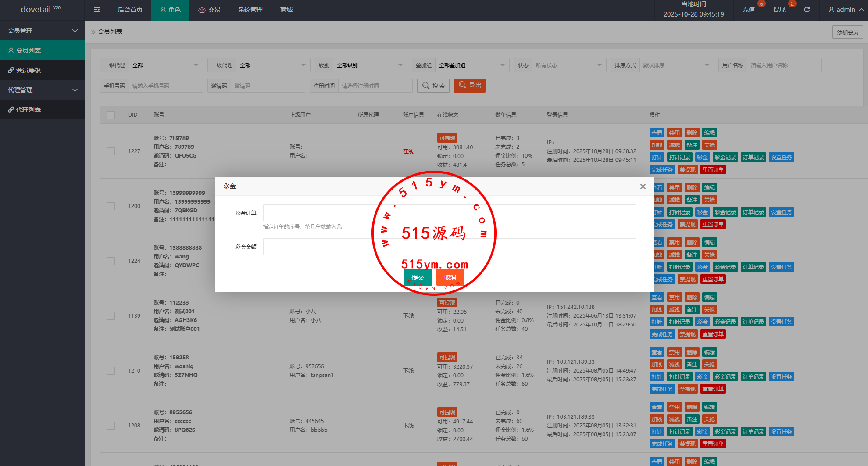Click the 提现 notification with badge
This screenshot has width=868, height=466.
pyautogui.click(x=779, y=10)
